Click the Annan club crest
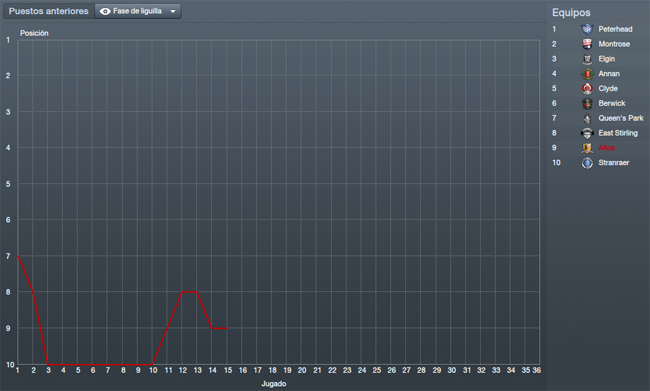650x391 pixels. coord(587,74)
